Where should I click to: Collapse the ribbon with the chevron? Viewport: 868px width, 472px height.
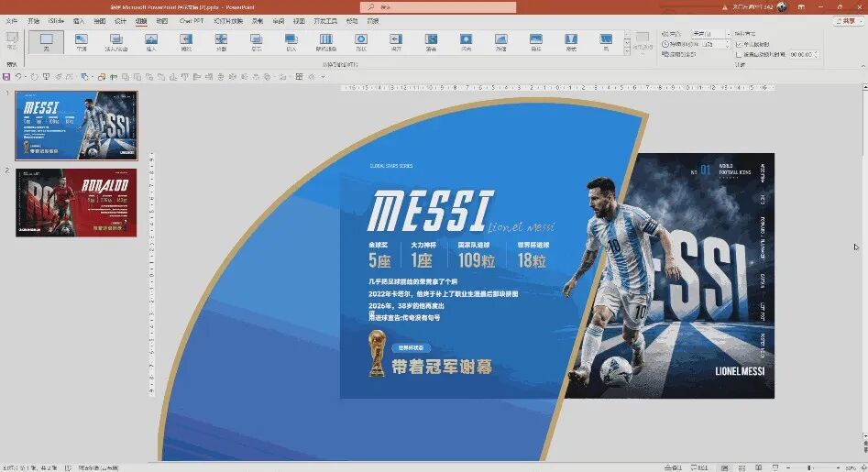point(863,66)
